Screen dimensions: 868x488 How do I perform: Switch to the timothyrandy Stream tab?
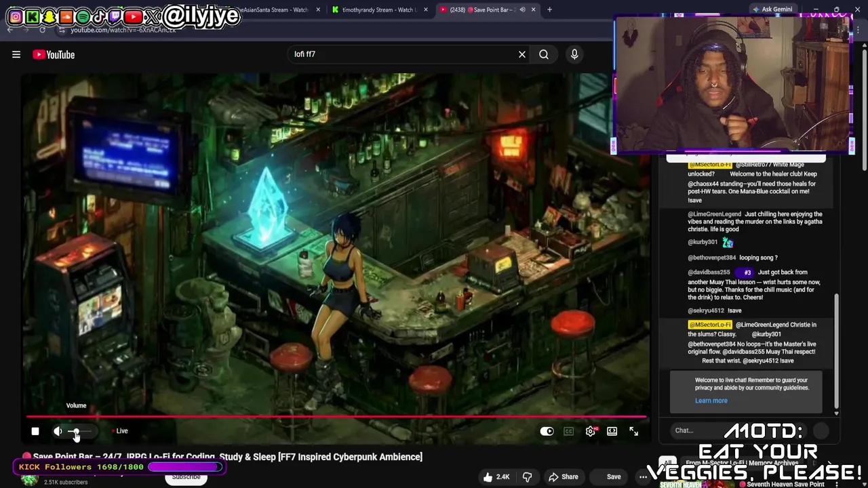(x=378, y=9)
